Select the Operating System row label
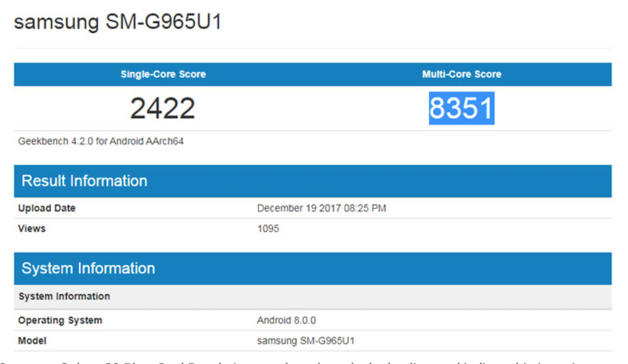This screenshot has width=628, height=364. (x=60, y=321)
